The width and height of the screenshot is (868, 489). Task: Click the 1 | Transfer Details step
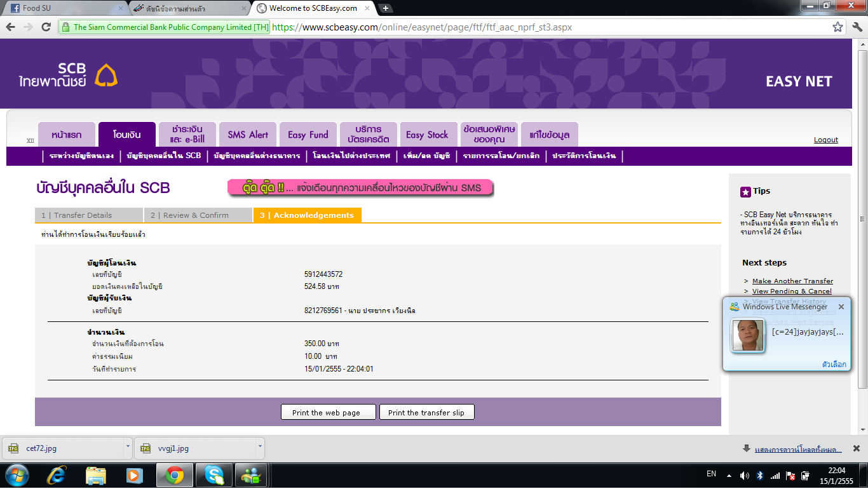coord(89,215)
